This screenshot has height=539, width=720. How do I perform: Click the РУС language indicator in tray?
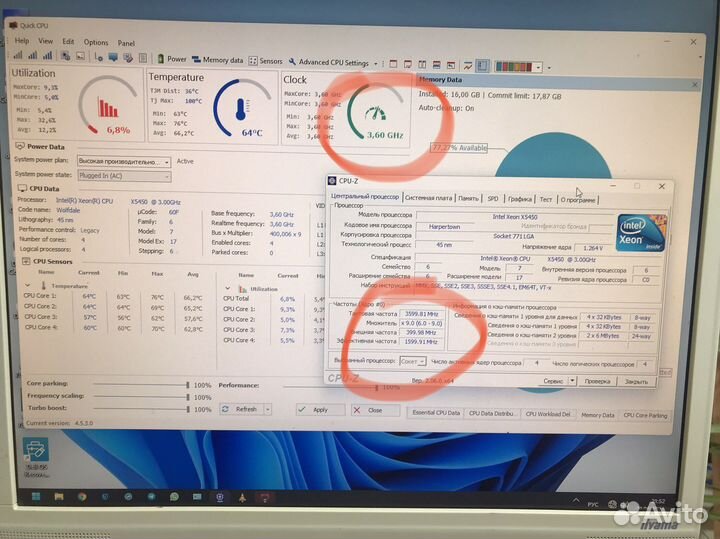(593, 505)
